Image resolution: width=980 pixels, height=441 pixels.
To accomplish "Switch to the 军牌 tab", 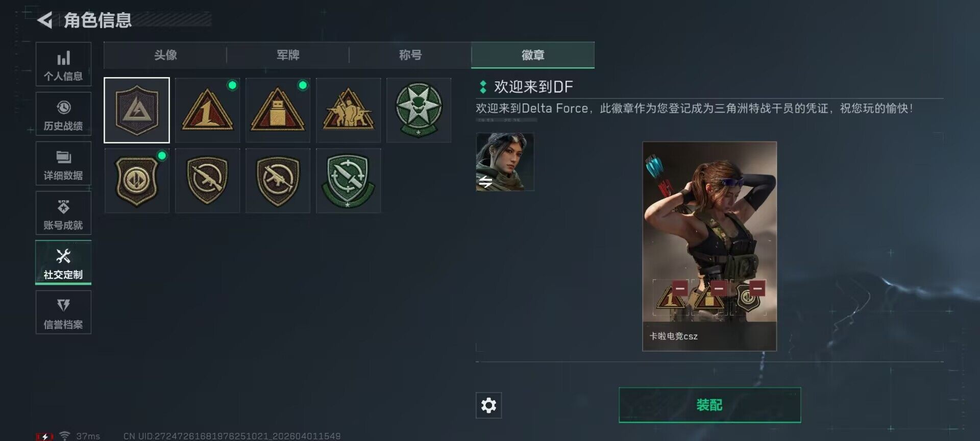I will click(x=288, y=55).
